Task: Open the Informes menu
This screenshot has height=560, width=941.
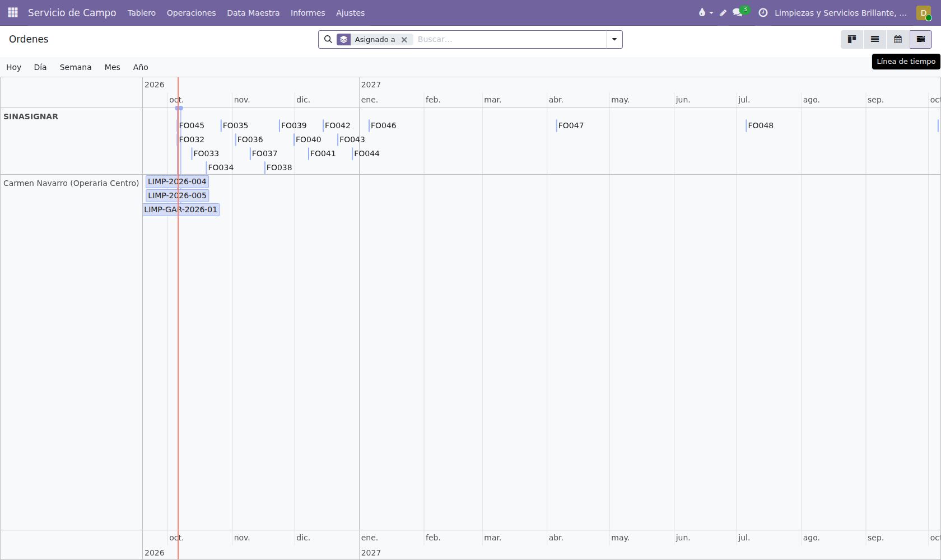Action: [308, 12]
